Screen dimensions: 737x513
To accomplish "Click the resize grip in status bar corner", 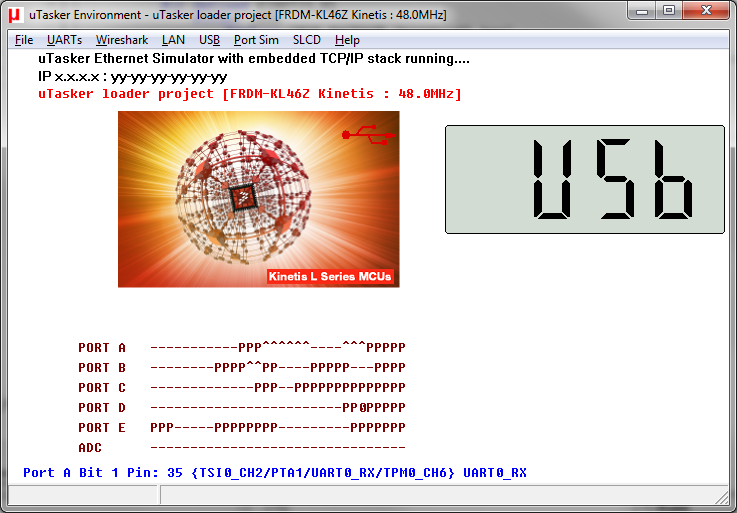I will point(721,497).
